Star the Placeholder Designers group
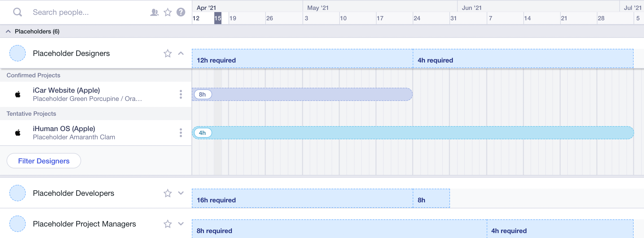Image resolution: width=644 pixels, height=238 pixels. point(167,53)
